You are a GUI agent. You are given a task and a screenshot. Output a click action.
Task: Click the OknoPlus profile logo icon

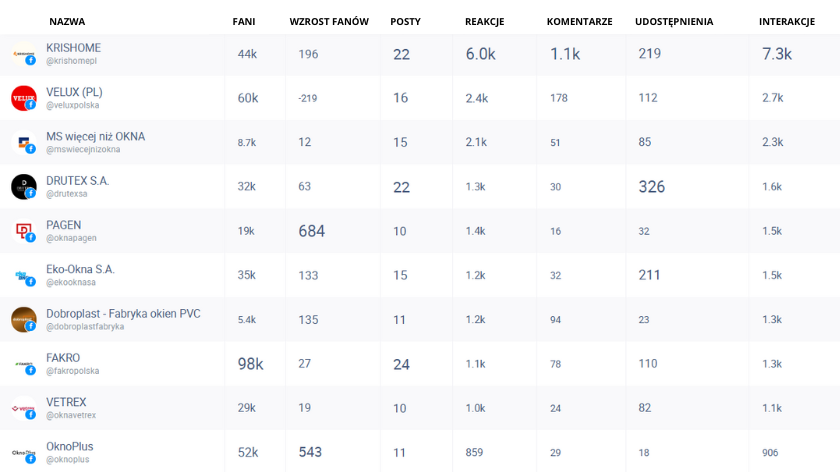click(x=24, y=453)
